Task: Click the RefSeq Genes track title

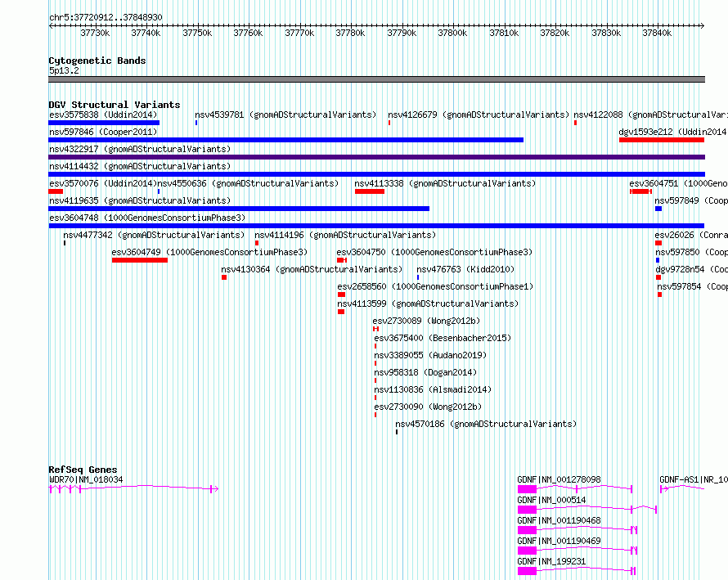Action: coord(83,470)
